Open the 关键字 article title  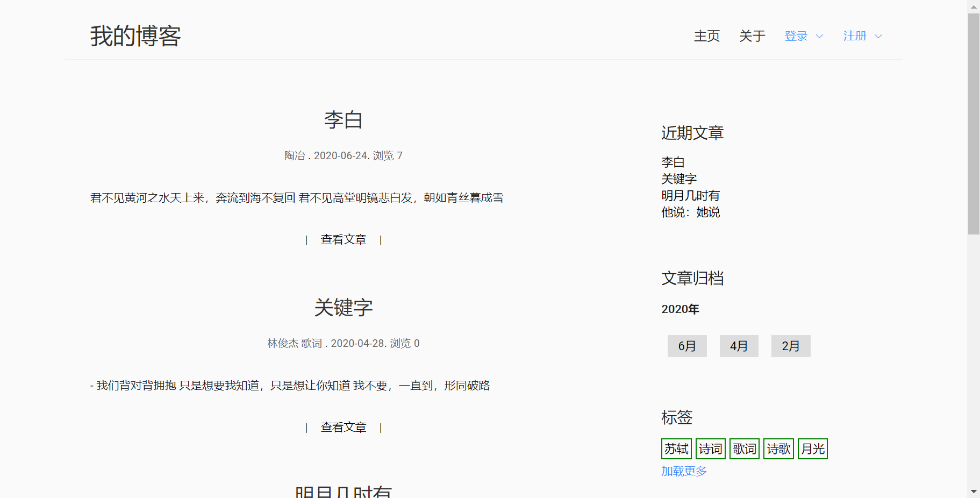[343, 308]
